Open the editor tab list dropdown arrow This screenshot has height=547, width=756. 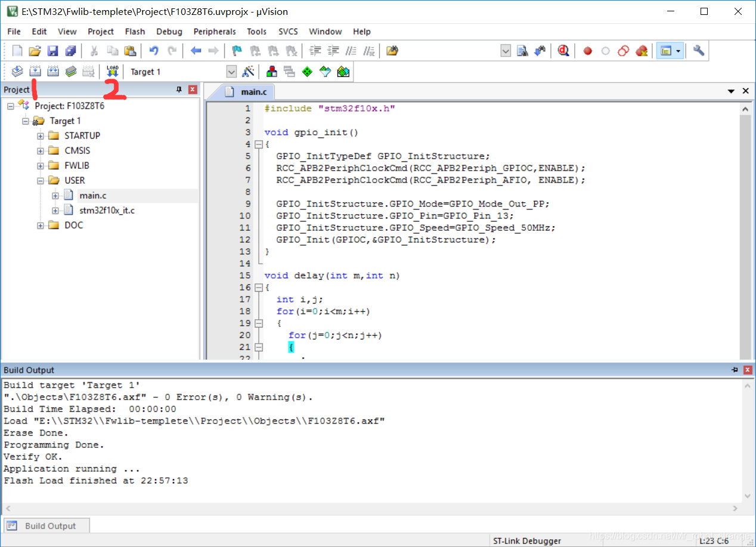[731, 91]
